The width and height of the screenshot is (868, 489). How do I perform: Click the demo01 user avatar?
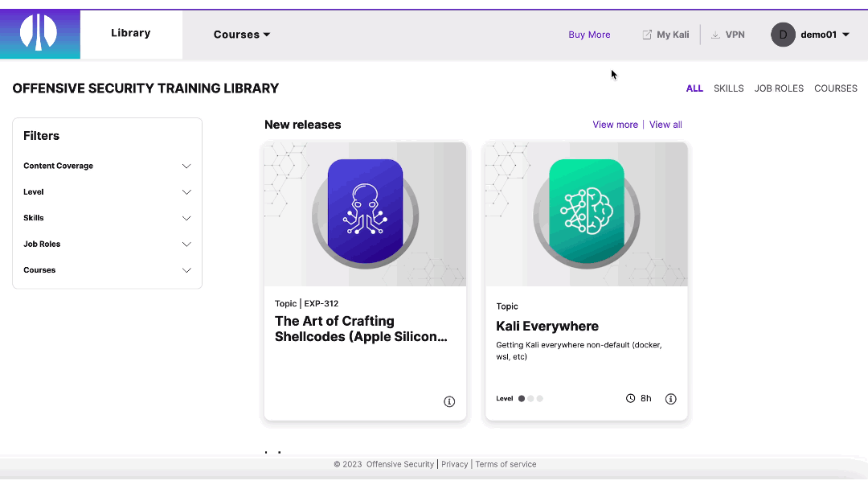pyautogui.click(x=783, y=35)
